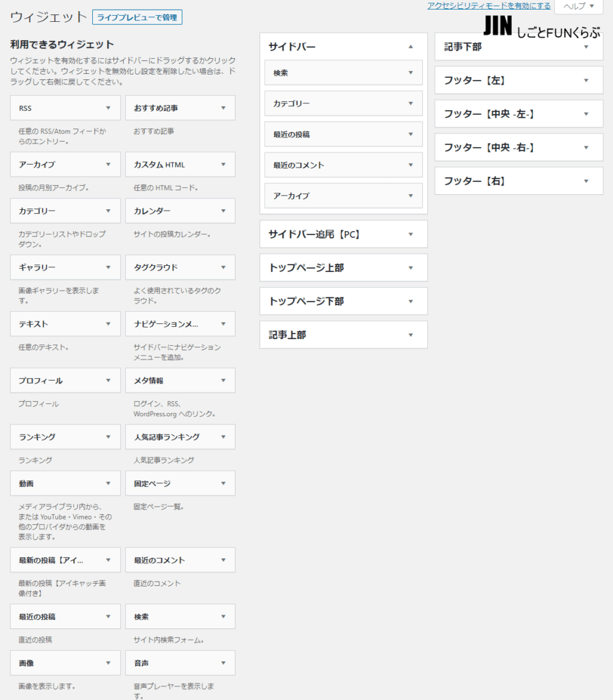Open the ヘルプ tab dropdown
Viewport: 613px width, 700px height.
tap(579, 6)
